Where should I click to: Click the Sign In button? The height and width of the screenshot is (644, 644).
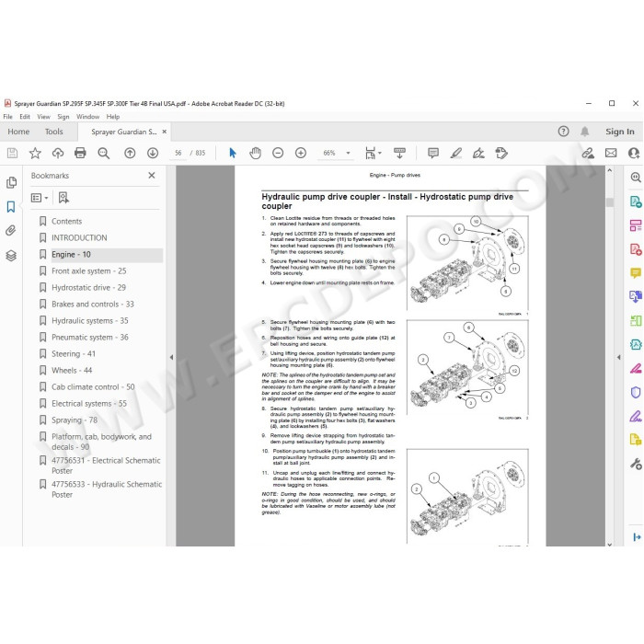pyautogui.click(x=620, y=132)
